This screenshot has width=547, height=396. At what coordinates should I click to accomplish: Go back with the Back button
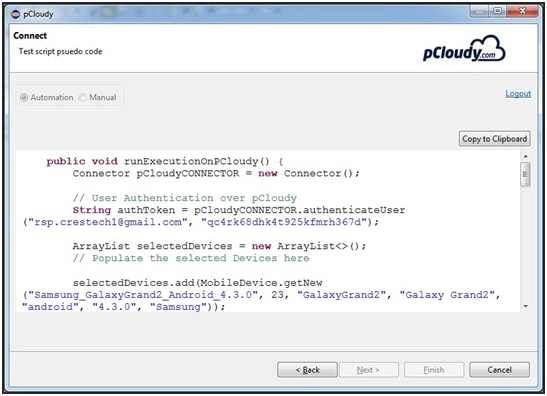coord(307,369)
